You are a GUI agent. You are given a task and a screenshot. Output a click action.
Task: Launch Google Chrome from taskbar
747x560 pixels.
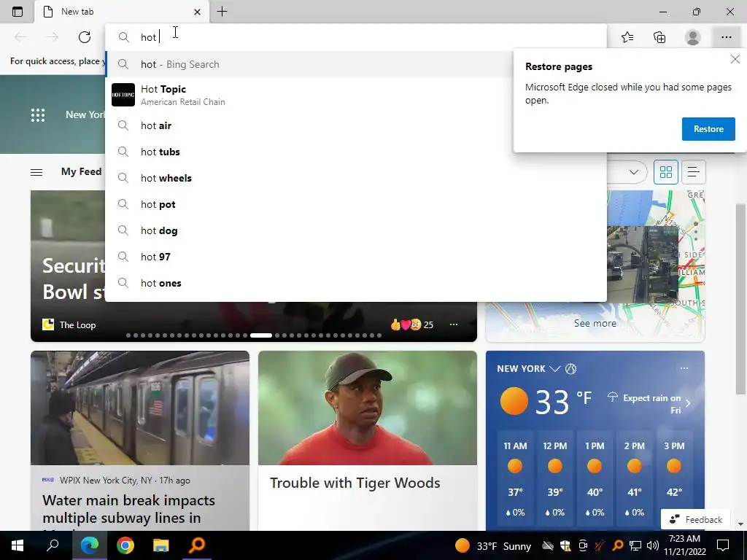tap(125, 545)
